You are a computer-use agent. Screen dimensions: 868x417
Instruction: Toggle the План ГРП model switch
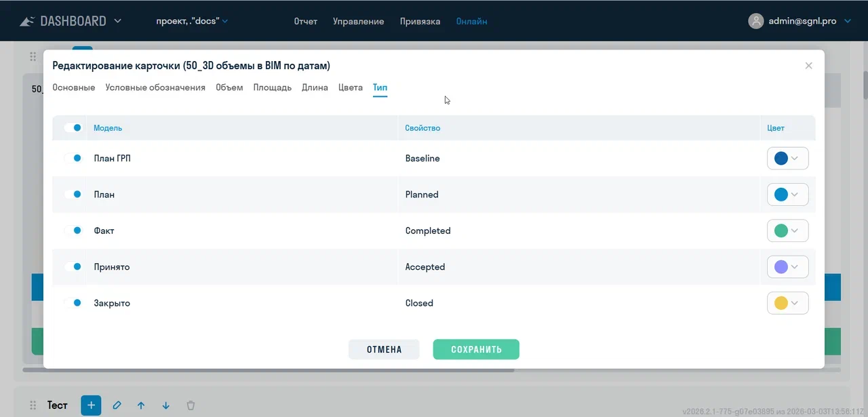coord(73,158)
